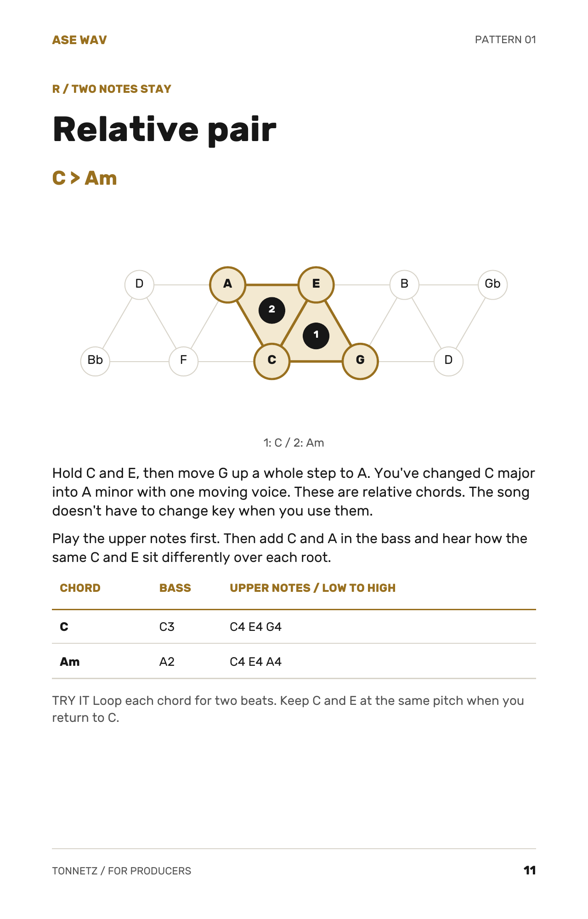Click the black circle numbered 2

tap(272, 310)
